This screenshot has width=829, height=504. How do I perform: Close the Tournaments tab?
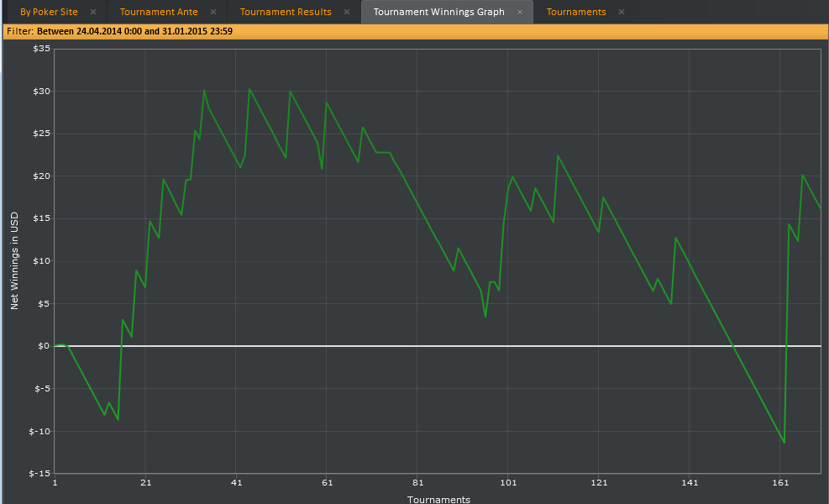[x=622, y=12]
